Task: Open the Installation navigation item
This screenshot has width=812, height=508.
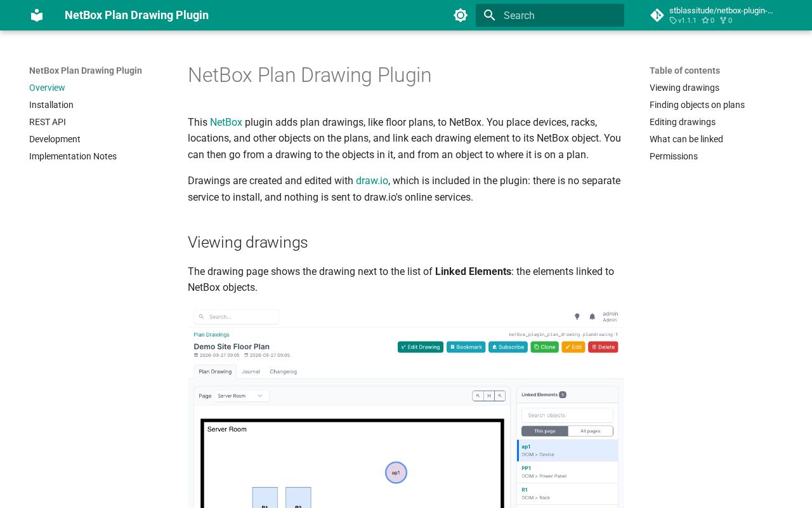Action: tap(51, 105)
